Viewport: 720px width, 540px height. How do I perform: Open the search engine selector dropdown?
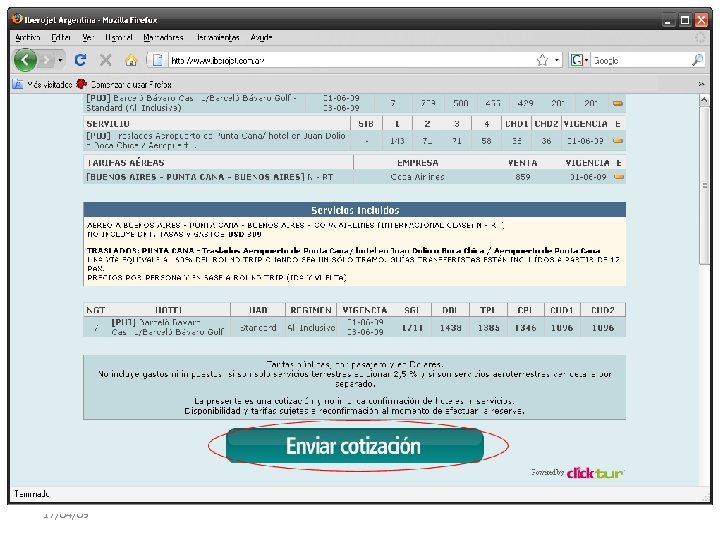coord(579,60)
